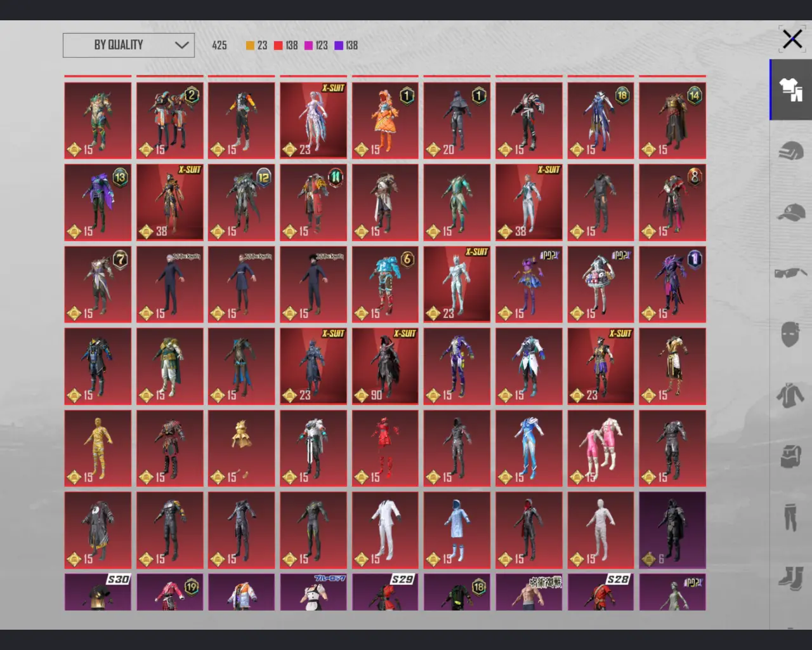The image size is (812, 650).
Task: Select the white and orange puffer jacket
Action: tap(242, 592)
